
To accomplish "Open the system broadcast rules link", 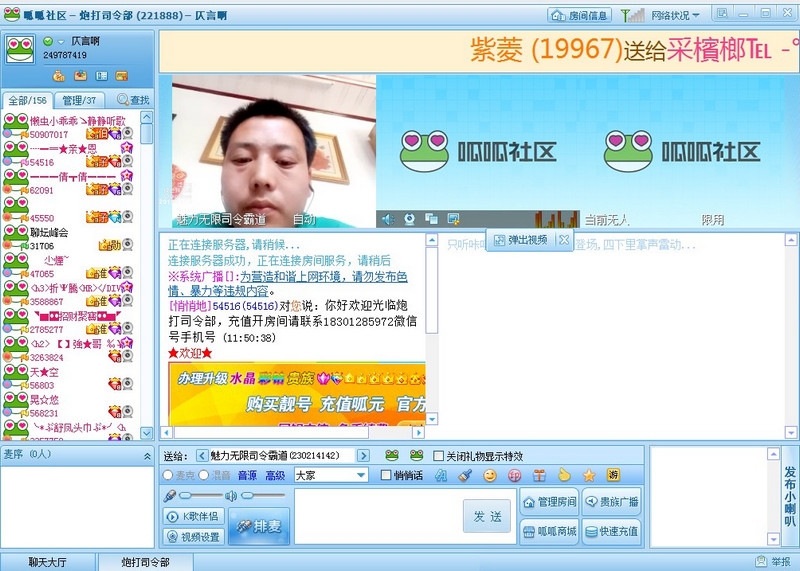I will coord(288,284).
